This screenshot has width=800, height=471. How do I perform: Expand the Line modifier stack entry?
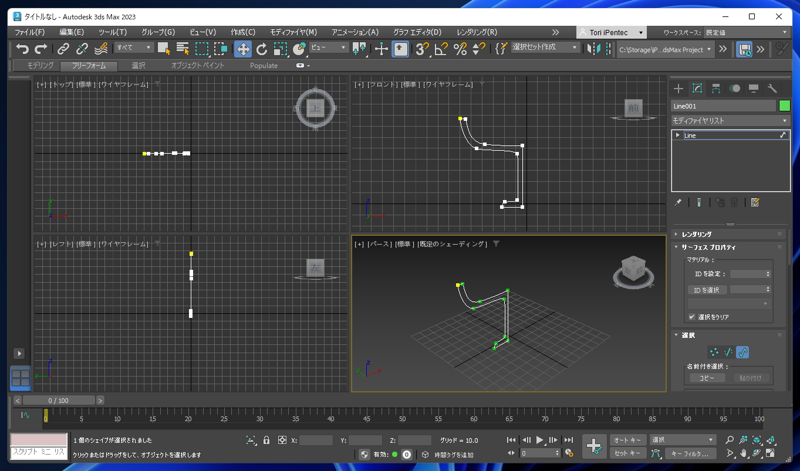(x=678, y=135)
